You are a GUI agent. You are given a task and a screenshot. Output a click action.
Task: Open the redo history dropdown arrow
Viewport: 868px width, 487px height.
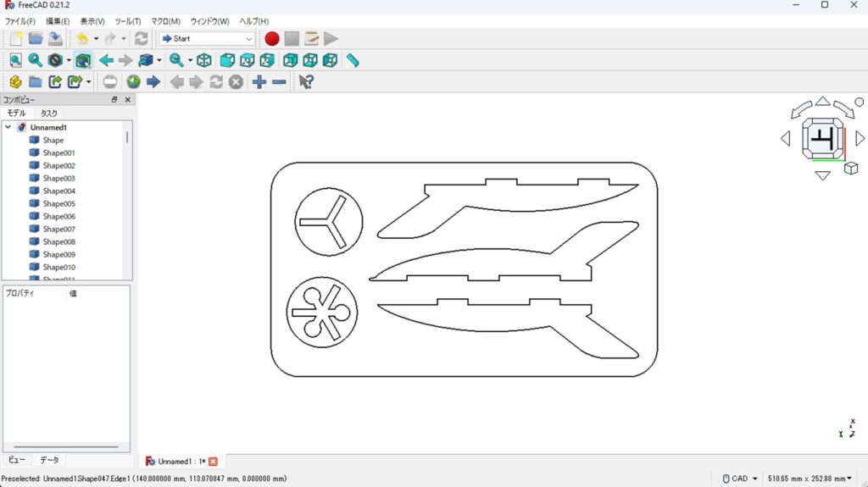pyautogui.click(x=124, y=39)
